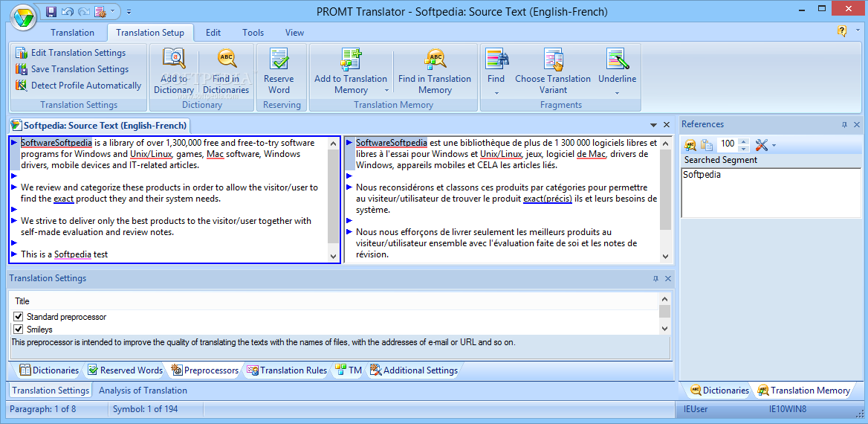Open the Reserved Words tab
Viewport: 868px width, 424px height.
125,370
